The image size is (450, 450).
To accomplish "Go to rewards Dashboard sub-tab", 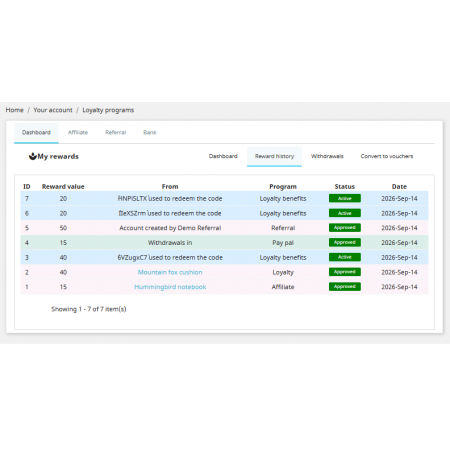I will (x=223, y=156).
